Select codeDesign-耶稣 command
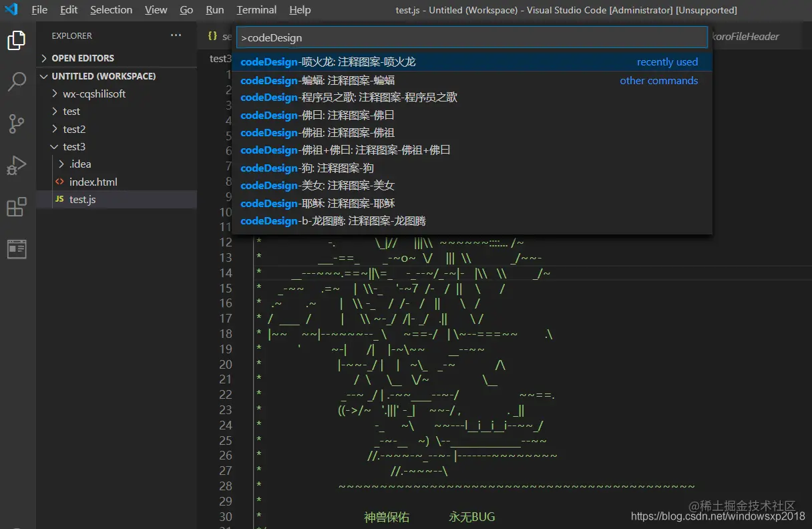This screenshot has width=812, height=529. [x=471, y=204]
